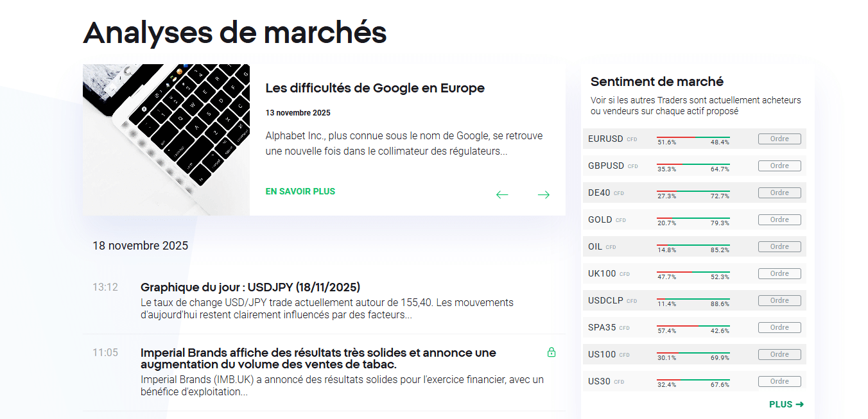Order the USDCLP CFD
The image size is (868, 419).
[x=779, y=300]
